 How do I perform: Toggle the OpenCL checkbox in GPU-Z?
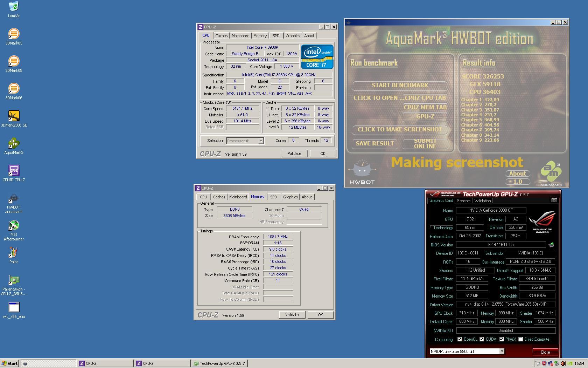(x=460, y=339)
